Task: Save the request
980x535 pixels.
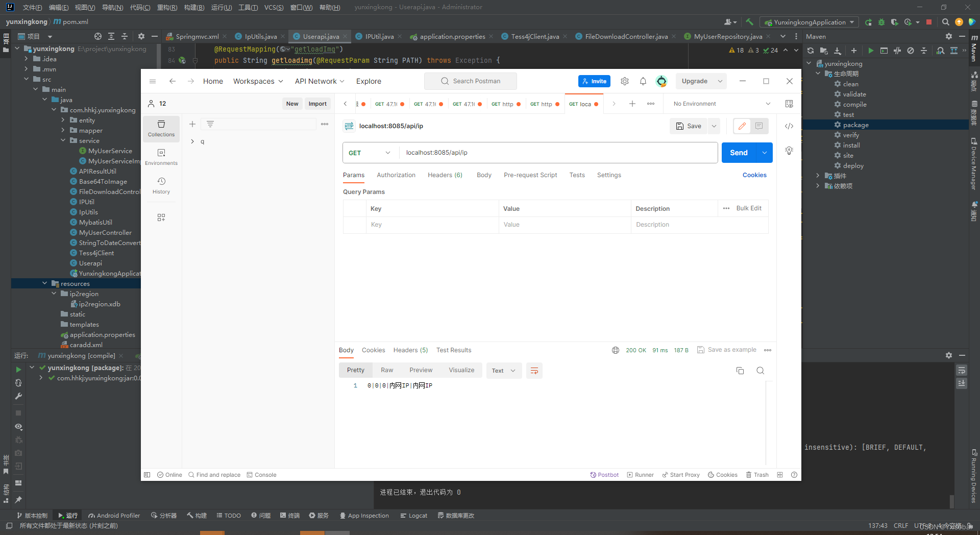Action: coord(689,126)
